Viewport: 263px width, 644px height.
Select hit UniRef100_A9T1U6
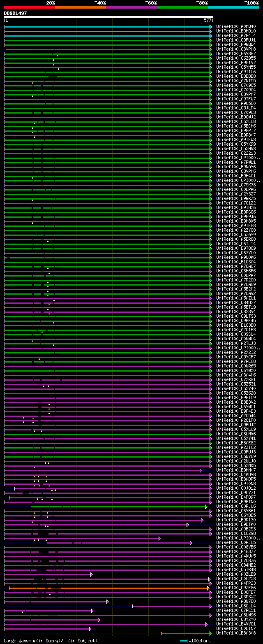[236, 72]
